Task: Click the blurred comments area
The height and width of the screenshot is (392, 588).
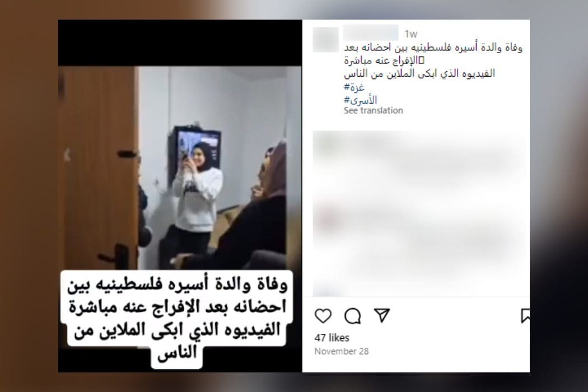Action: pyautogui.click(x=419, y=213)
